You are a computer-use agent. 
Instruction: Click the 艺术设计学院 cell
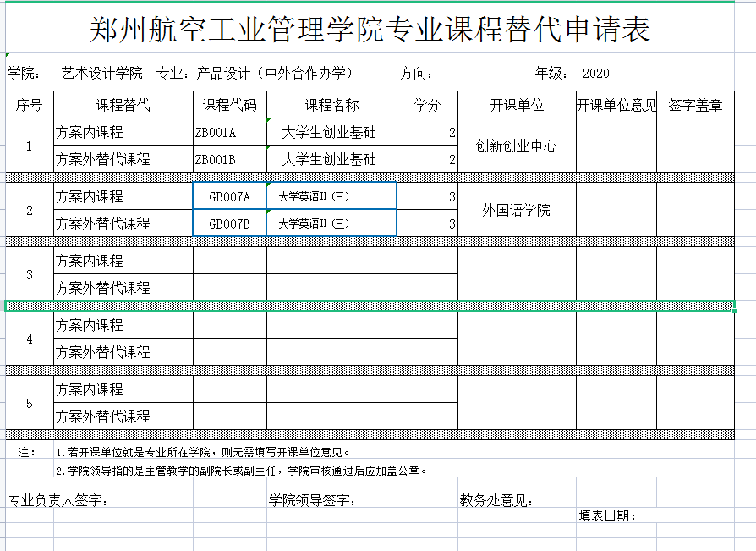coord(101,73)
